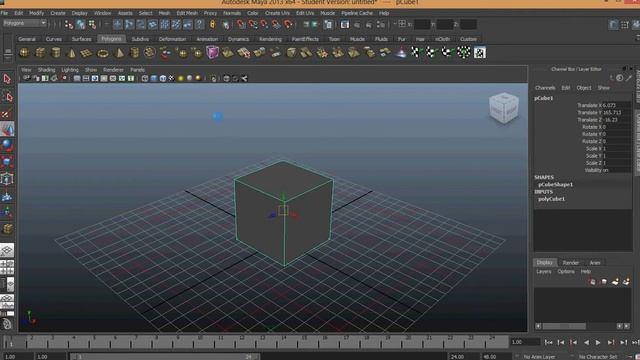Select the single perspective layout icon
The image size is (640, 360).
[7, 250]
